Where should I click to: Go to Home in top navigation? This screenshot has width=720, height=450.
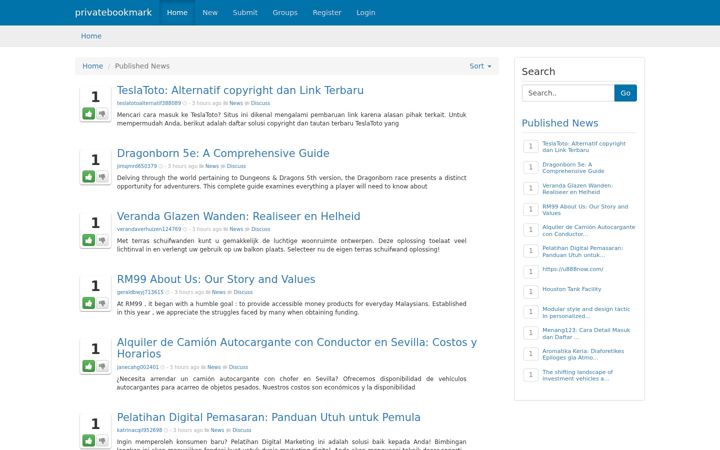point(177,12)
